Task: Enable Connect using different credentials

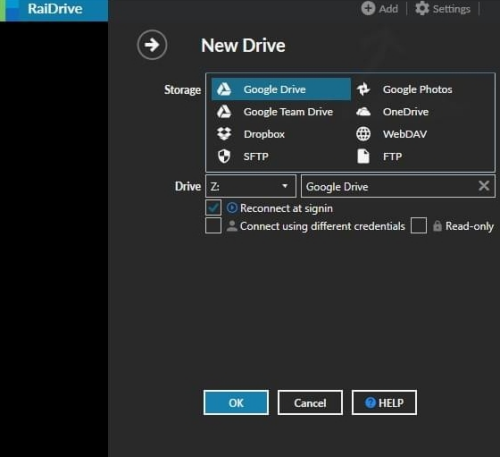Action: pyautogui.click(x=213, y=226)
